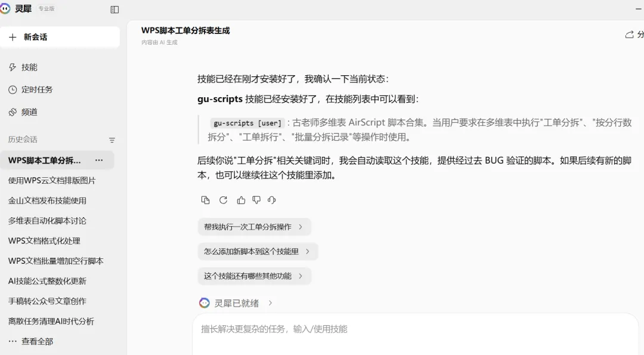Open conversation 多维表自动化脚本讨论
644x355 pixels.
47,221
